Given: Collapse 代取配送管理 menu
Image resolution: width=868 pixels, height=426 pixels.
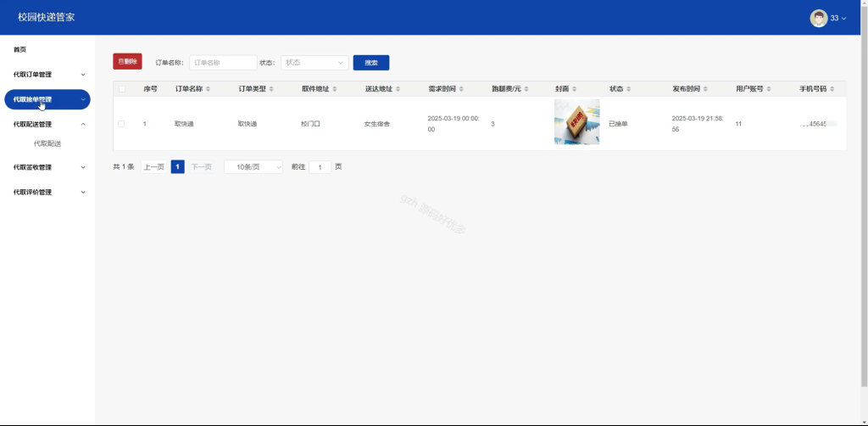Looking at the screenshot, I should tap(47, 125).
